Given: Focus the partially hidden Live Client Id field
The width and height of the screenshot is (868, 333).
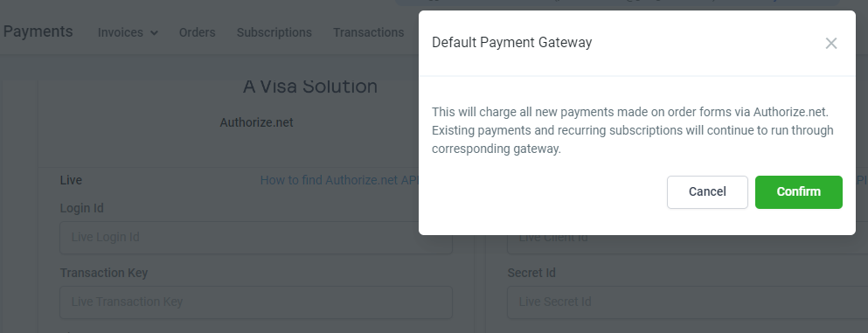Looking at the screenshot, I should 688,241.
